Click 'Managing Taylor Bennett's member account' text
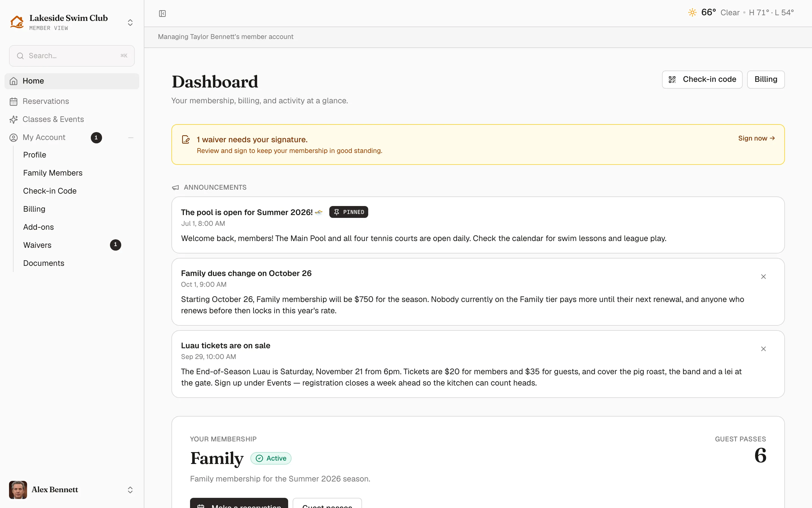 point(226,37)
